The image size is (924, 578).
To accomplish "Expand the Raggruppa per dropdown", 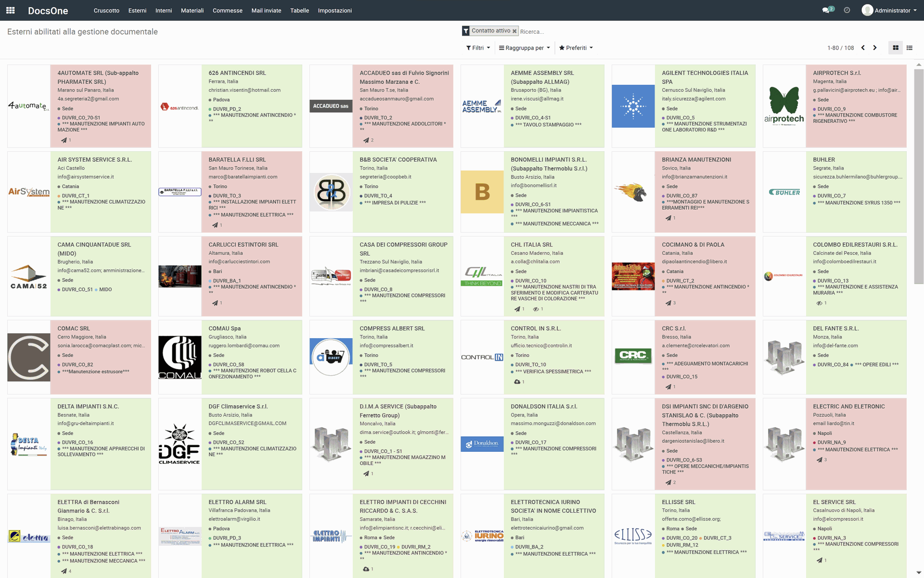I will [x=524, y=48].
